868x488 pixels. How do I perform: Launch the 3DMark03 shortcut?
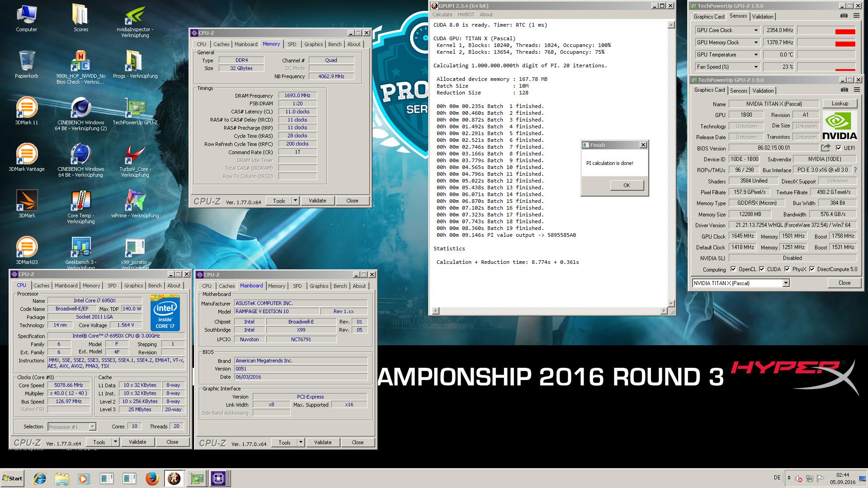[27, 251]
